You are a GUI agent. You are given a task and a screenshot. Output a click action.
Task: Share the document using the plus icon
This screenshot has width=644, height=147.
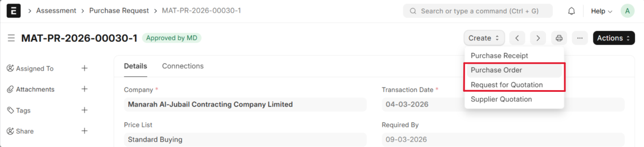[84, 131]
